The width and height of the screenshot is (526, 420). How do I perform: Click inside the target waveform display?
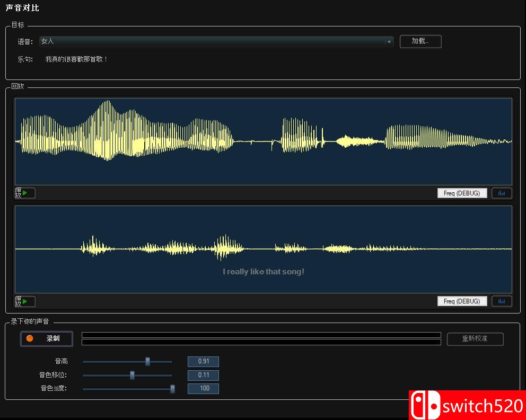(x=264, y=141)
